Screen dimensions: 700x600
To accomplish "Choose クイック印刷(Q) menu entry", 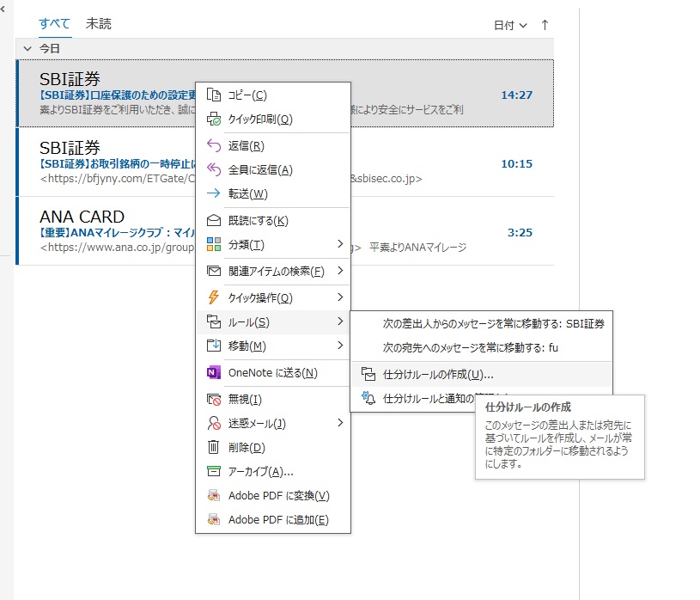I will coord(273,119).
